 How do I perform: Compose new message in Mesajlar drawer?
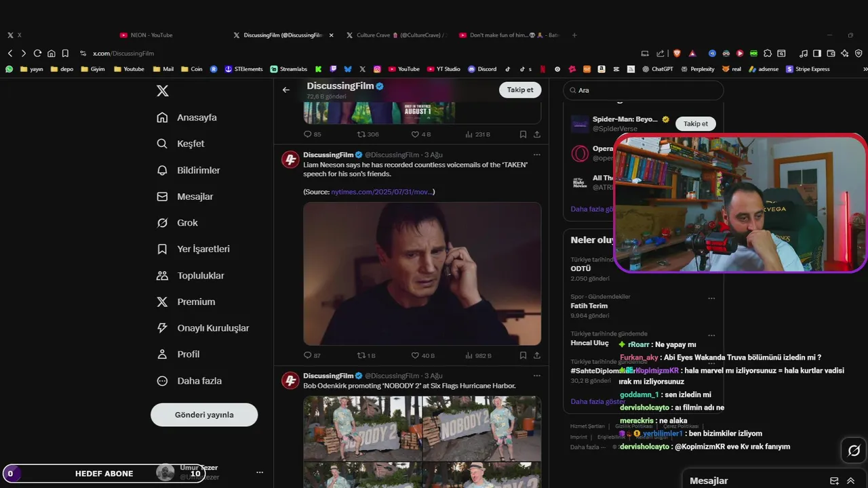coord(834,481)
